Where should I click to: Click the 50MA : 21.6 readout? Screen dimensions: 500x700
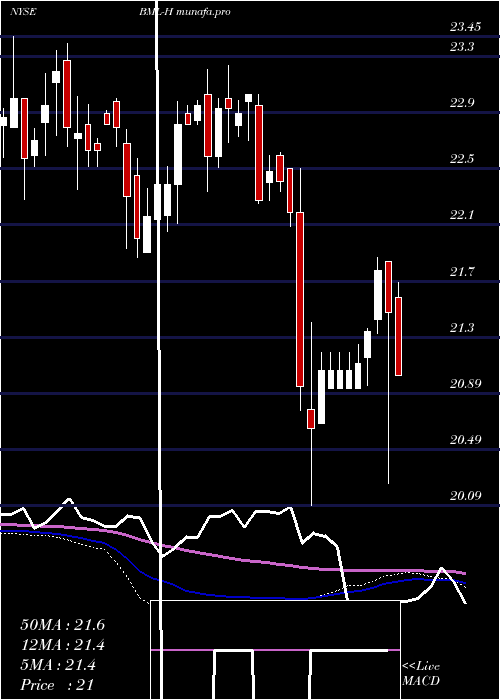[62, 625]
